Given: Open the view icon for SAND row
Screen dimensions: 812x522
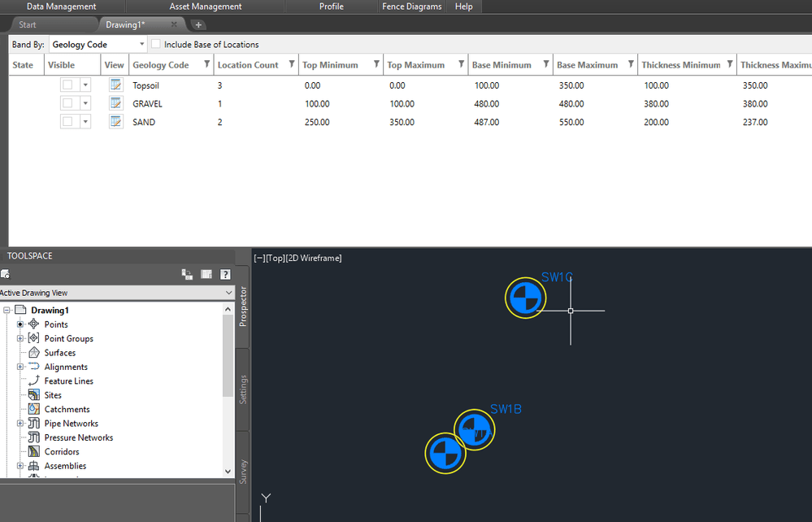Looking at the screenshot, I should 115,122.
